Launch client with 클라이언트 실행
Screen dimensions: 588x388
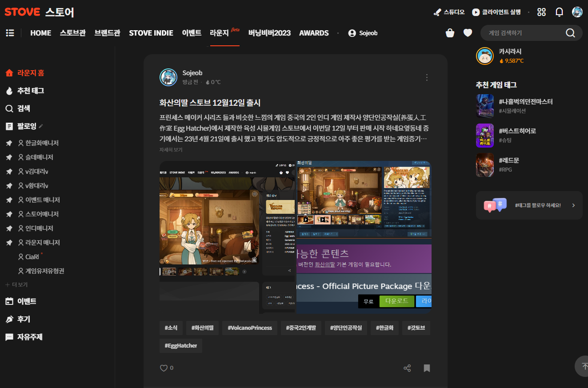point(496,12)
